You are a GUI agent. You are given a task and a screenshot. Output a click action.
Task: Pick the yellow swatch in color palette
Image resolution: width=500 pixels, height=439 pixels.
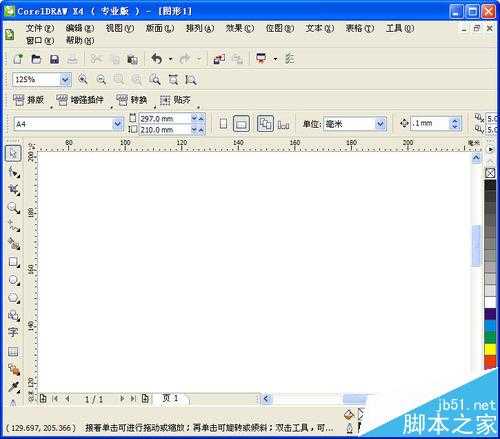490,349
